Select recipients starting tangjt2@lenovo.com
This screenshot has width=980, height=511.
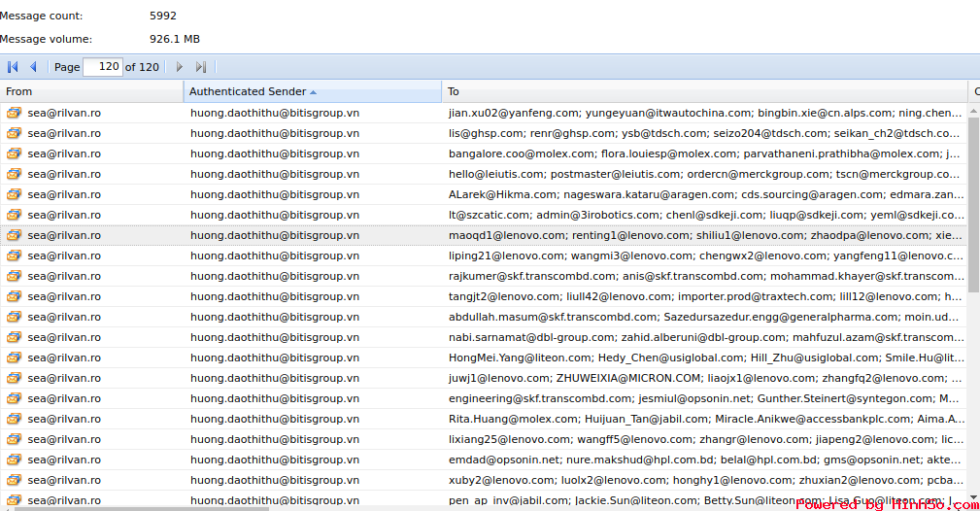tap(705, 296)
